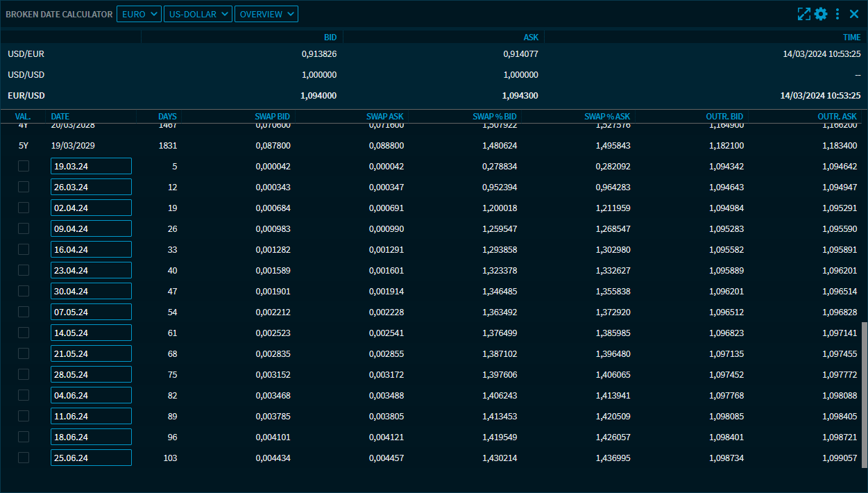Viewport: 868px width, 493px height.
Task: Enable the checkbox next to 25.06.24
Action: coord(24,458)
